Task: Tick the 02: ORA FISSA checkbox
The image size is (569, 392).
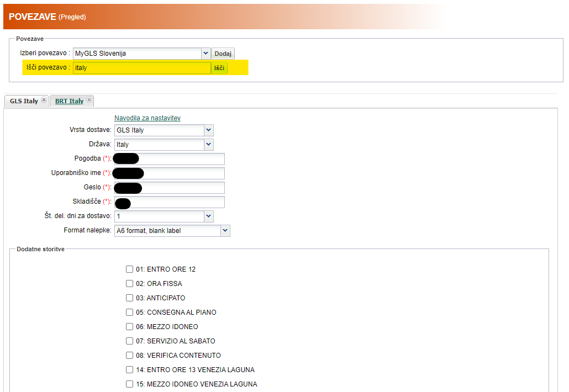Action: pyautogui.click(x=130, y=284)
